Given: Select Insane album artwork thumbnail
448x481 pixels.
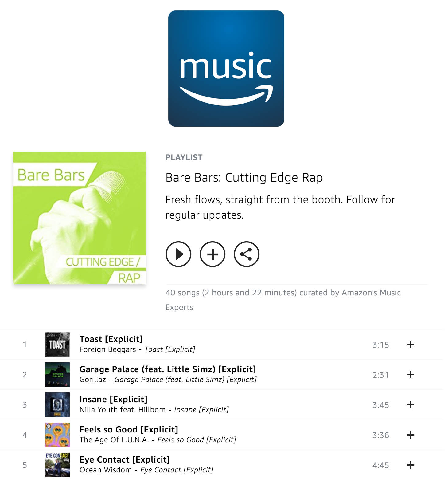Looking at the screenshot, I should pos(57,405).
